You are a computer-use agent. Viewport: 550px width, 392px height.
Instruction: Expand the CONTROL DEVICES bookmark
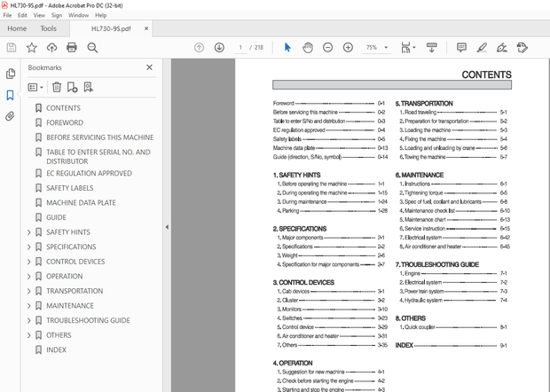pos(29,262)
